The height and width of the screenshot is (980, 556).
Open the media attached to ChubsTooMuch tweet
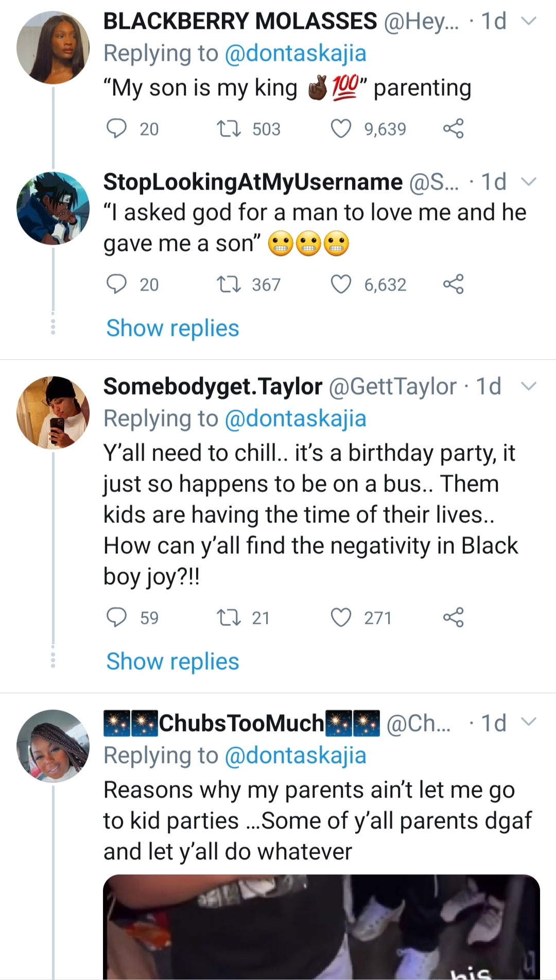pyautogui.click(x=321, y=926)
